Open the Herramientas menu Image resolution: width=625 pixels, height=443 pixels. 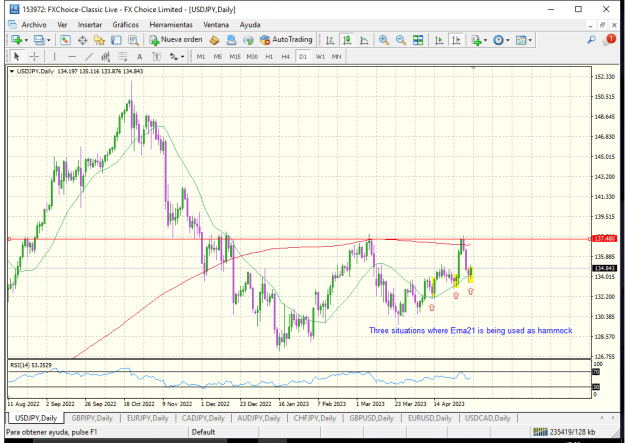coord(171,25)
